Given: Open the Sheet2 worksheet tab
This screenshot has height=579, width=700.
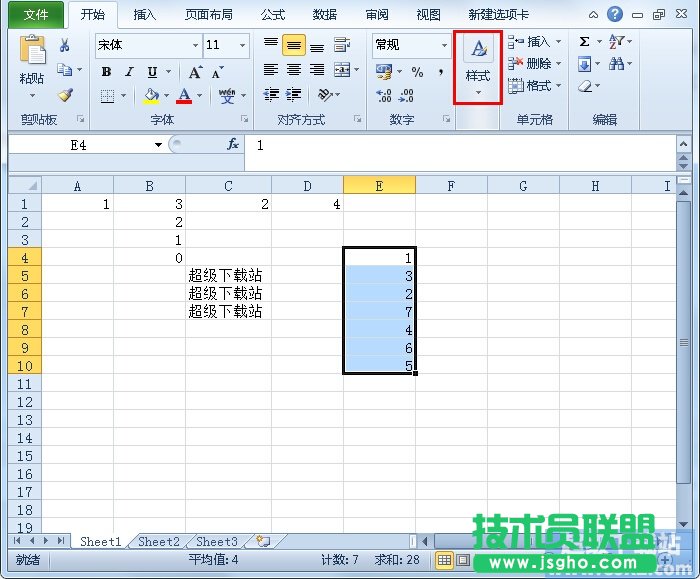Looking at the screenshot, I should [x=158, y=542].
